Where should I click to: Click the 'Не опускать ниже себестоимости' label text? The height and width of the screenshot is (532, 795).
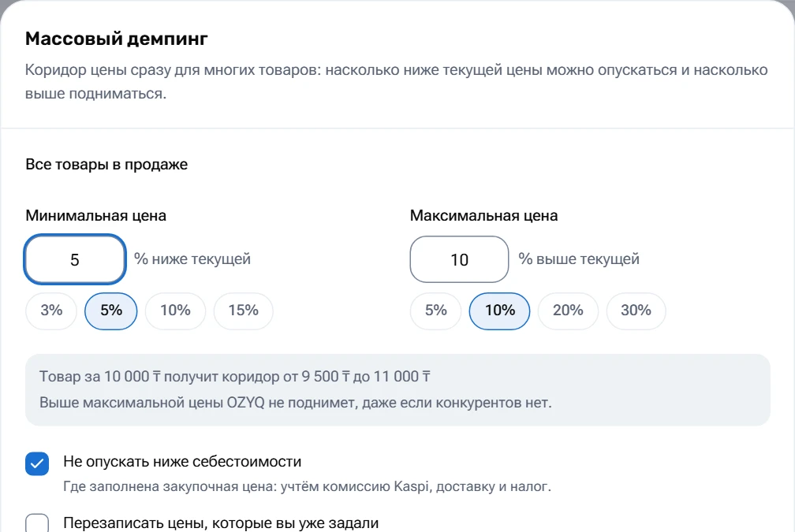[182, 462]
